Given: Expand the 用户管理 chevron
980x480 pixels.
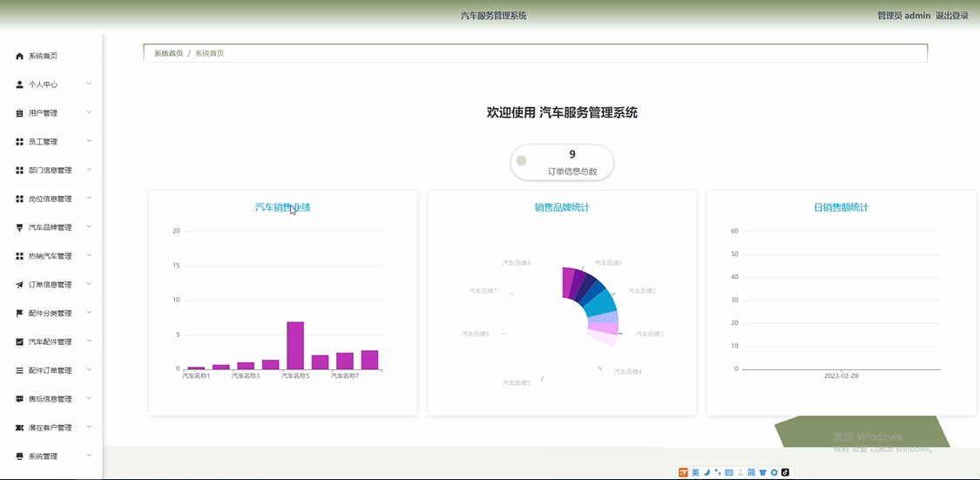Looking at the screenshot, I should pyautogui.click(x=90, y=112).
